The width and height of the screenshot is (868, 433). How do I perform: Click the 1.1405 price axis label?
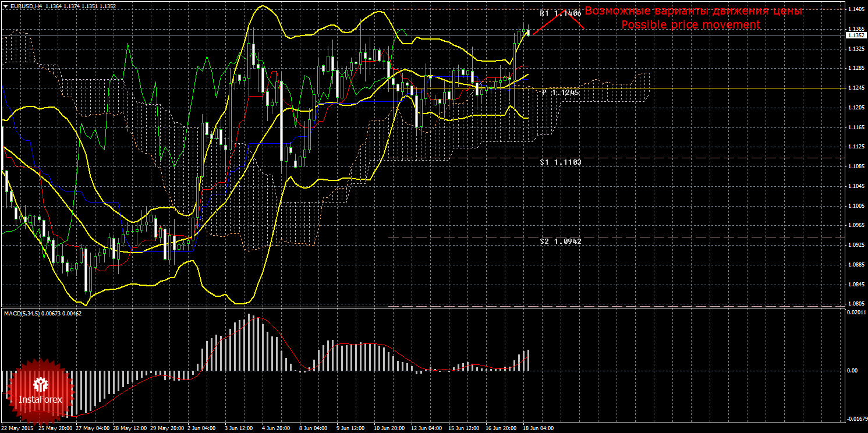tap(856, 9)
